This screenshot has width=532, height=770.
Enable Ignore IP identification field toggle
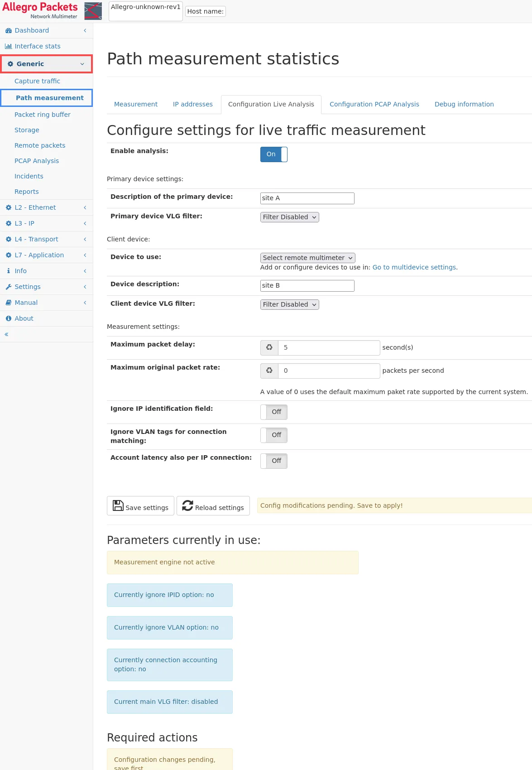coord(273,412)
